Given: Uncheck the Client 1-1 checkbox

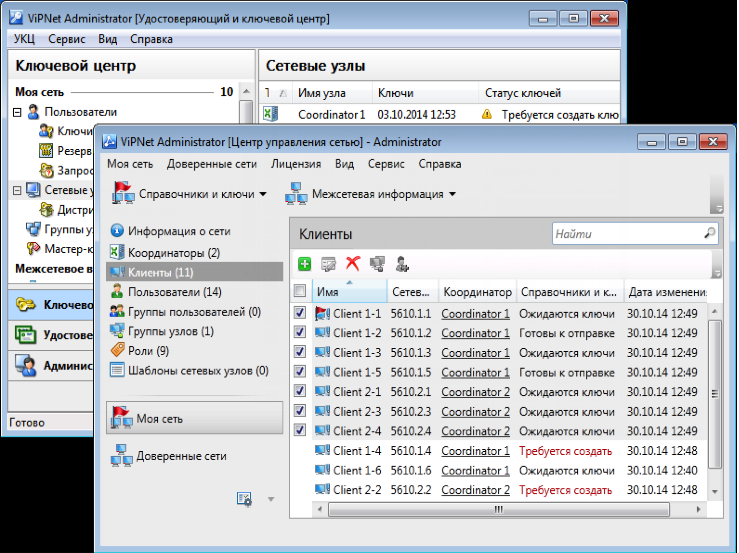Looking at the screenshot, I should tap(300, 313).
